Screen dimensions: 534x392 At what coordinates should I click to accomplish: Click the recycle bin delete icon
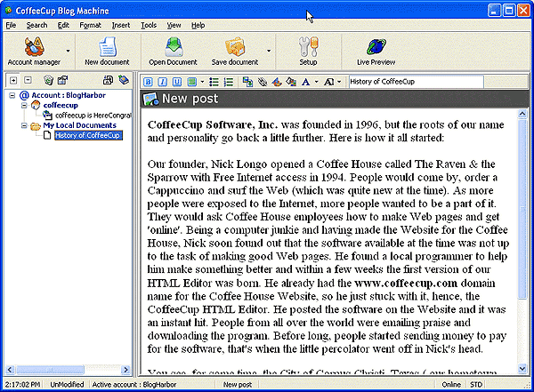(x=48, y=80)
